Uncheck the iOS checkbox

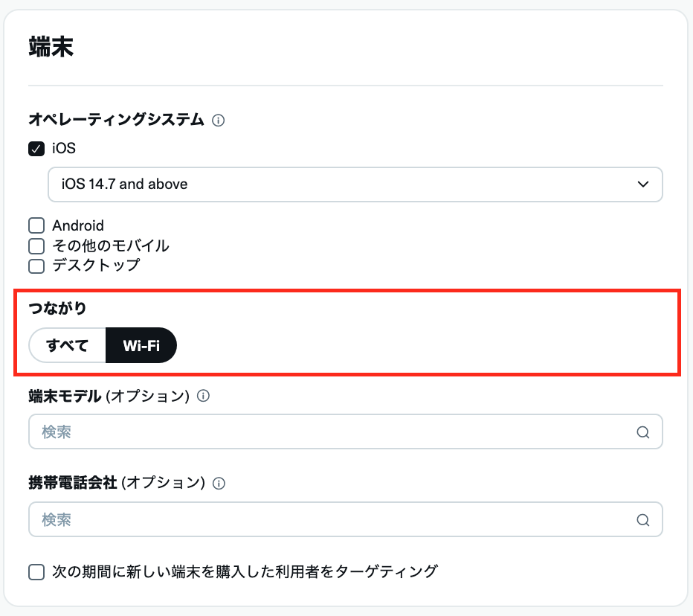click(x=36, y=149)
